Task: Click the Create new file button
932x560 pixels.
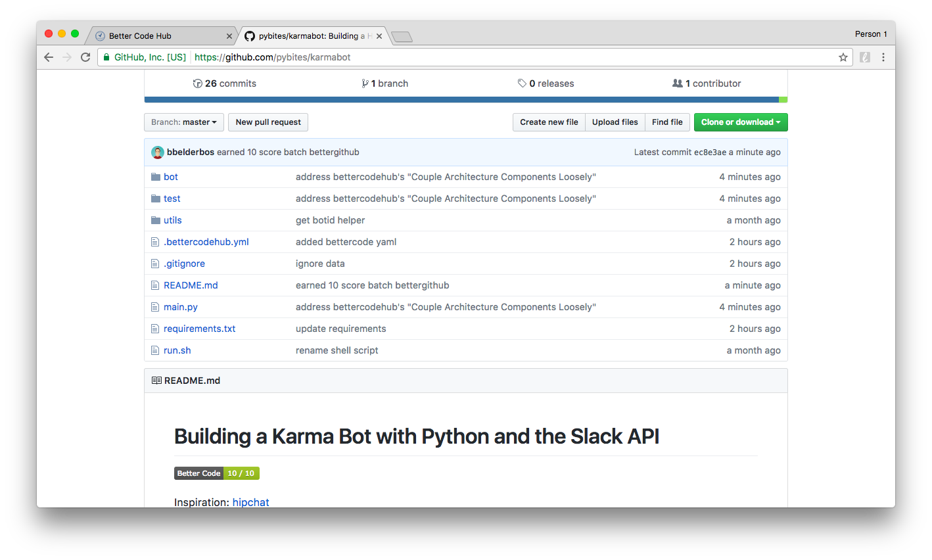Action: [x=549, y=122]
